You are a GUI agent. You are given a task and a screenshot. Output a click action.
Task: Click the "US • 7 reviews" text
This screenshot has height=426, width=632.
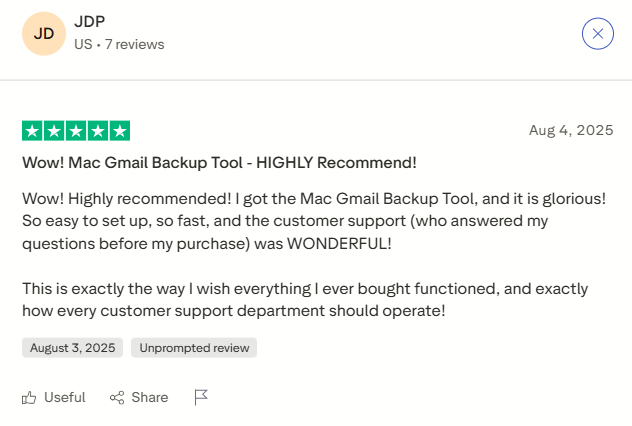119,45
